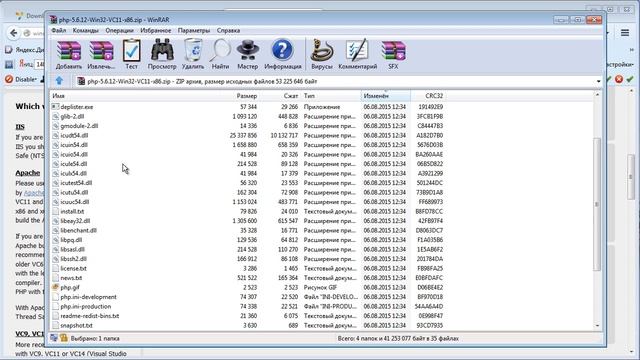The width and height of the screenshot is (640, 360).
Task: Click the file list scroll down arrow
Action: tap(597, 326)
